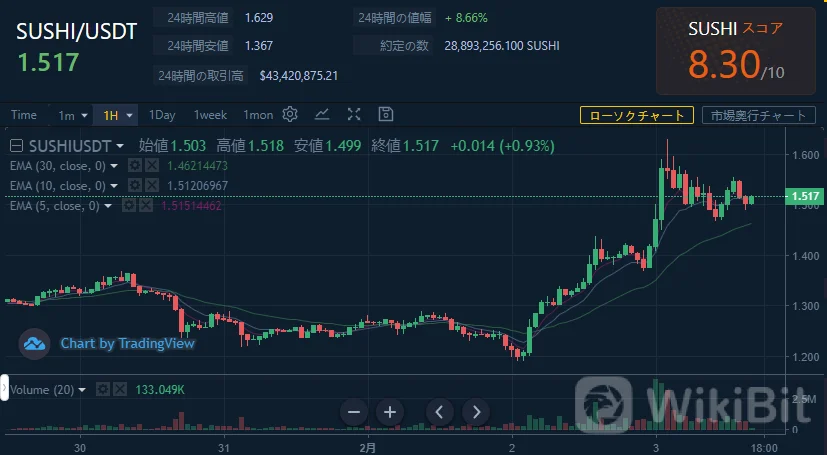
Task: Remove the EMA 10 indicator
Action: click(x=152, y=186)
